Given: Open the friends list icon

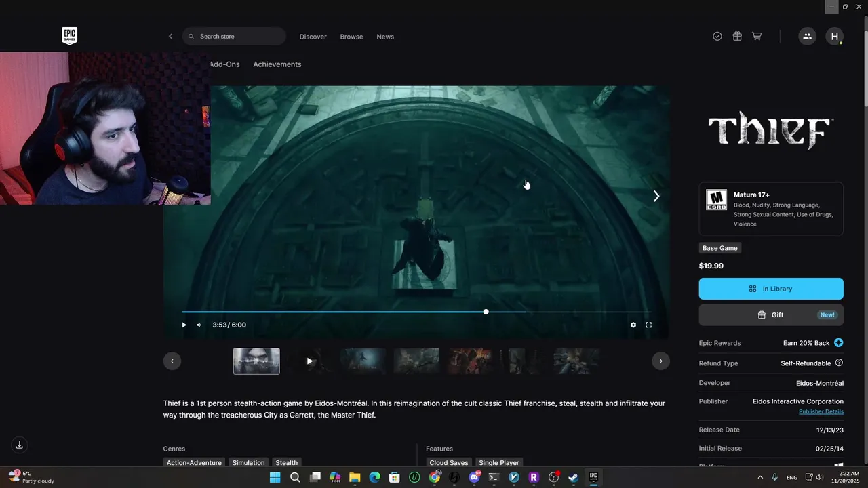Looking at the screenshot, I should point(807,36).
